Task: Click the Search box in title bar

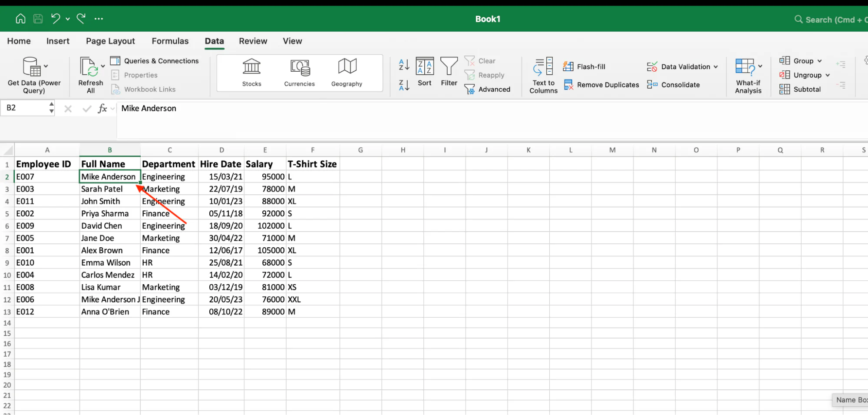Action: 831,20
